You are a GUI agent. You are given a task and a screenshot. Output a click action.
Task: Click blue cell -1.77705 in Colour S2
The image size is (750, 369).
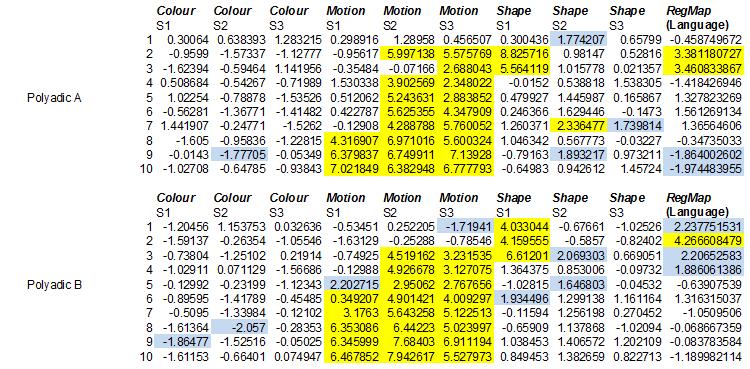click(240, 155)
